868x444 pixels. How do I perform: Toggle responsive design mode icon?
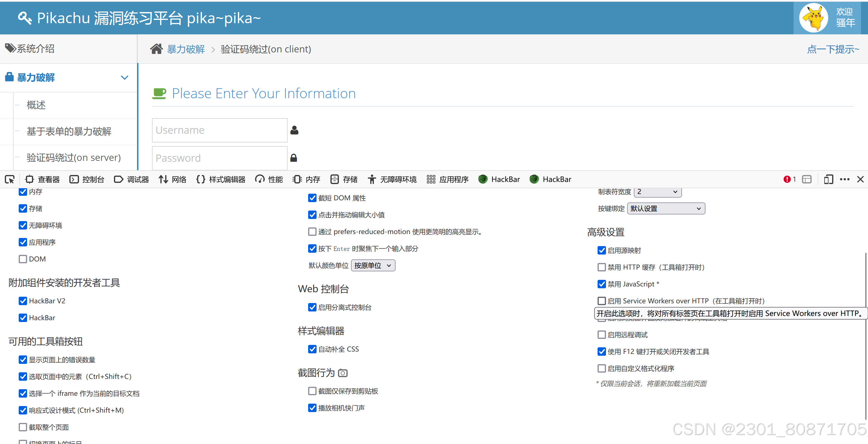click(828, 180)
